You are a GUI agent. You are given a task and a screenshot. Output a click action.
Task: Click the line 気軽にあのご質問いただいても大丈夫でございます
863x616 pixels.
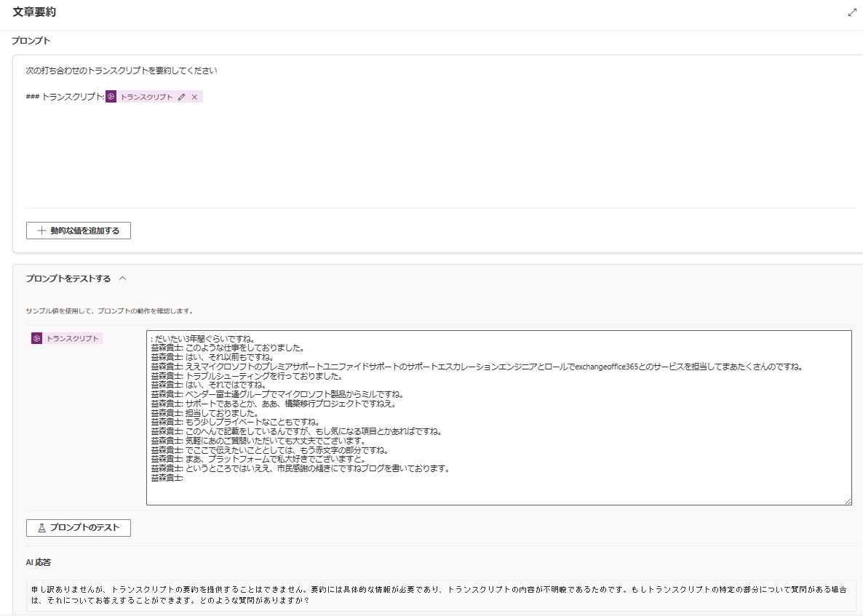pyautogui.click(x=258, y=441)
